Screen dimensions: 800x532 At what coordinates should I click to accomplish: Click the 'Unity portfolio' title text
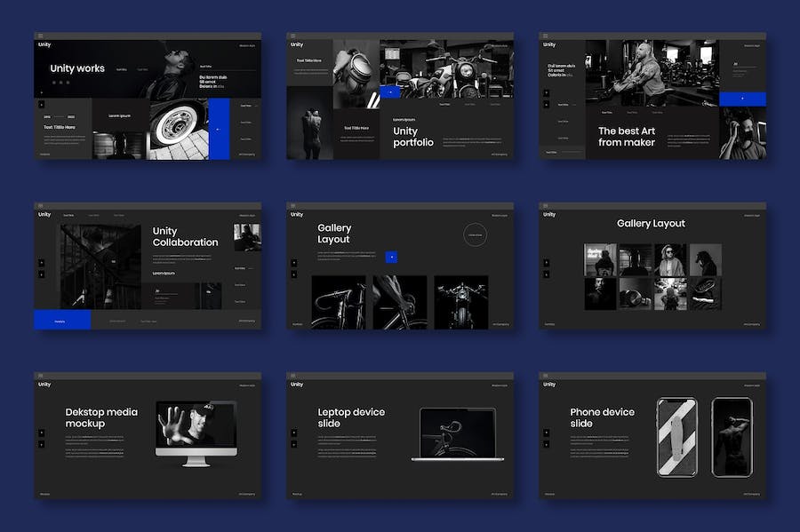(413, 137)
